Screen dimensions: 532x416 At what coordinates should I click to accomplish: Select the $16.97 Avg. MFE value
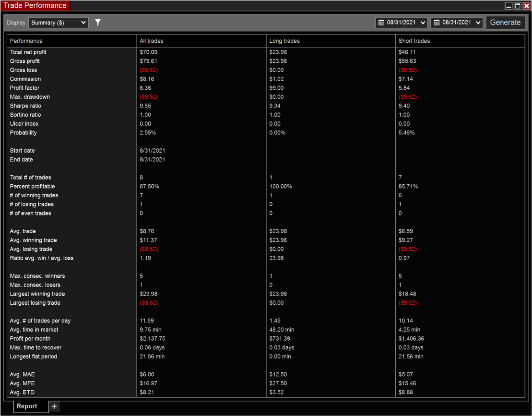click(148, 383)
